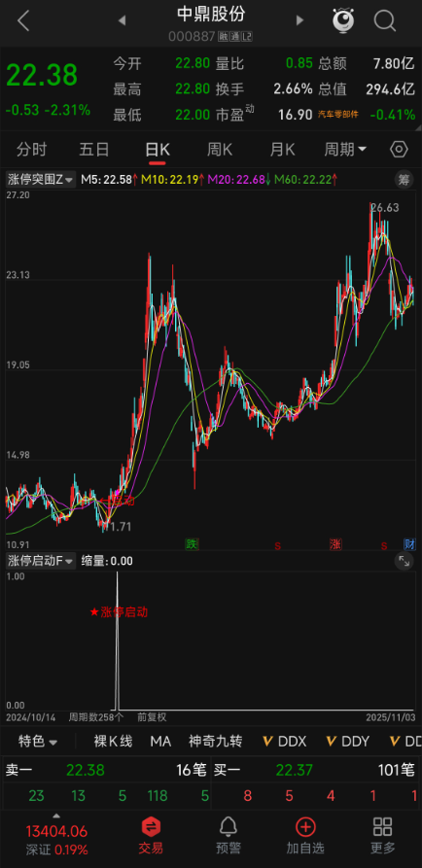Tap 周期数258个 label
Screen dimensions: 422x868
point(96,717)
